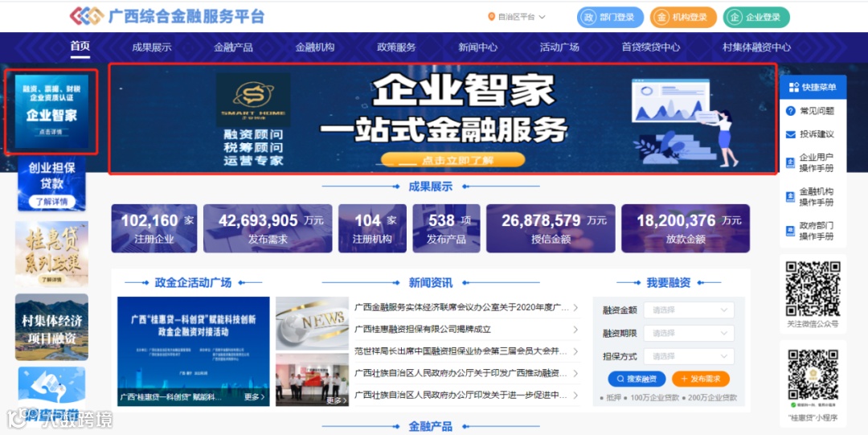Screen dimensions: 868x435
Task: Click the 桂惠贷系列政策 side banner
Action: 51,253
